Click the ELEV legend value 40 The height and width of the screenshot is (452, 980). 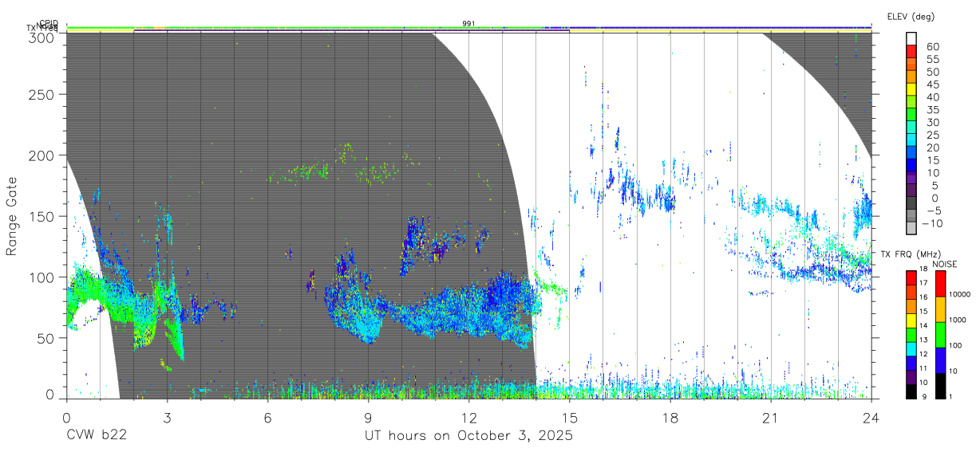[932, 96]
